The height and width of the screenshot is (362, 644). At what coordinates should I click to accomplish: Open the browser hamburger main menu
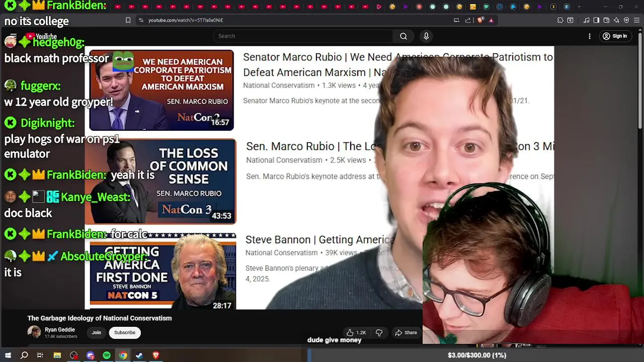point(636,20)
